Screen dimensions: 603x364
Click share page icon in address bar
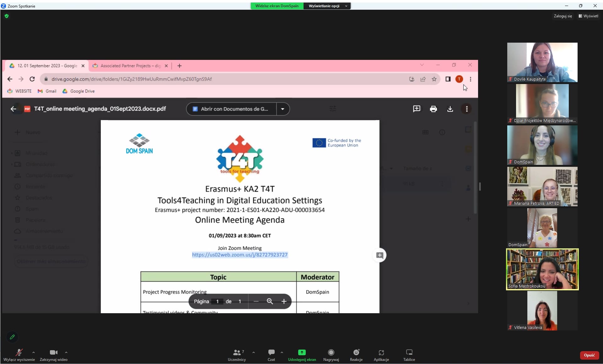423,79
